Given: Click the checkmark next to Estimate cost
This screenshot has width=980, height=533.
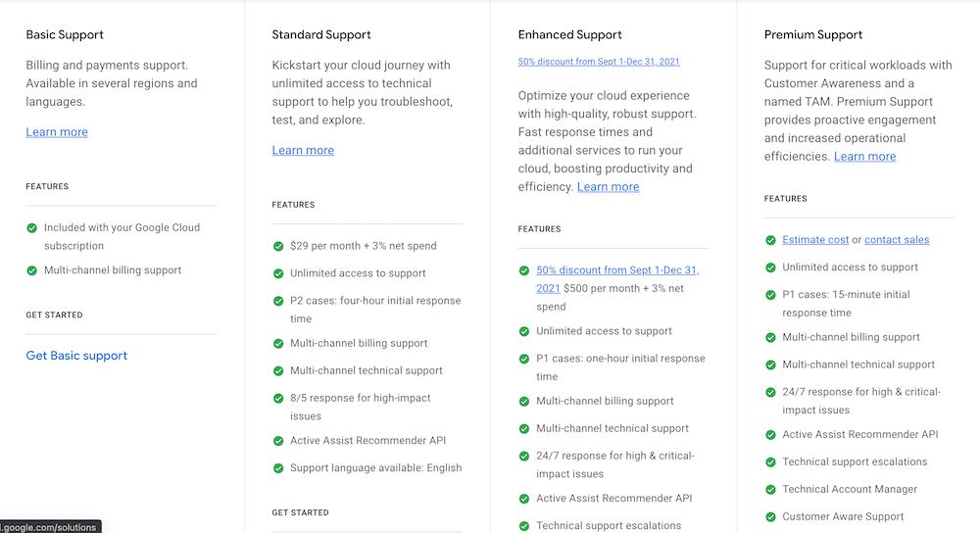Looking at the screenshot, I should pos(770,240).
